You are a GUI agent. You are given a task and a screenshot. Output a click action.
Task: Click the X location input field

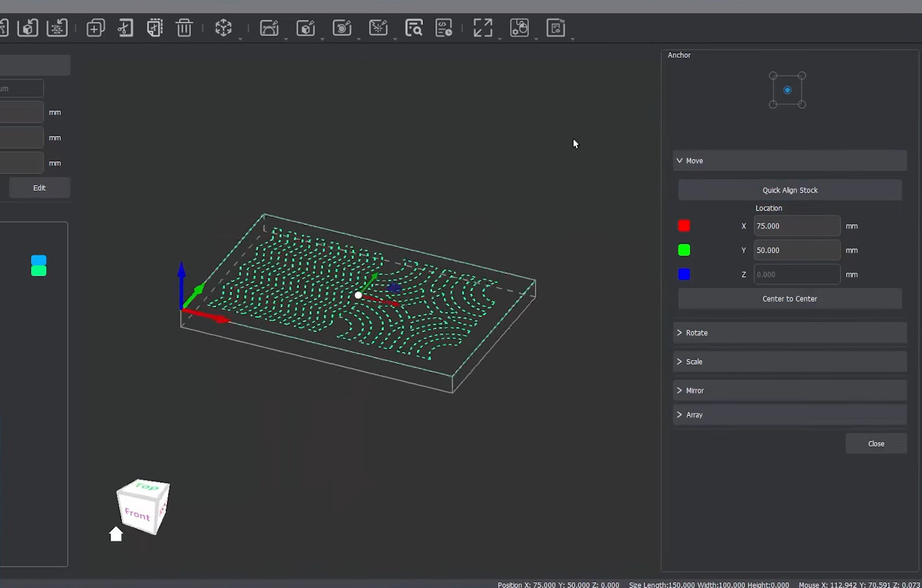(796, 226)
